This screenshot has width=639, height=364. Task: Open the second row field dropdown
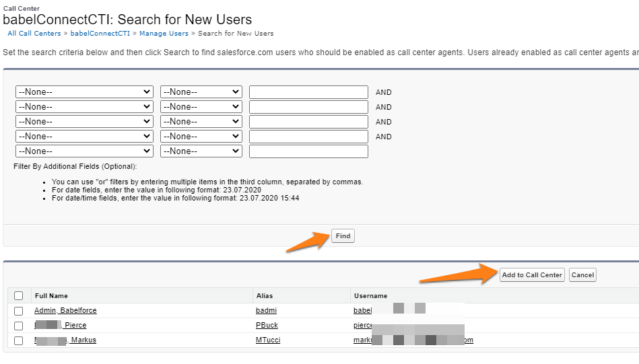pos(84,107)
